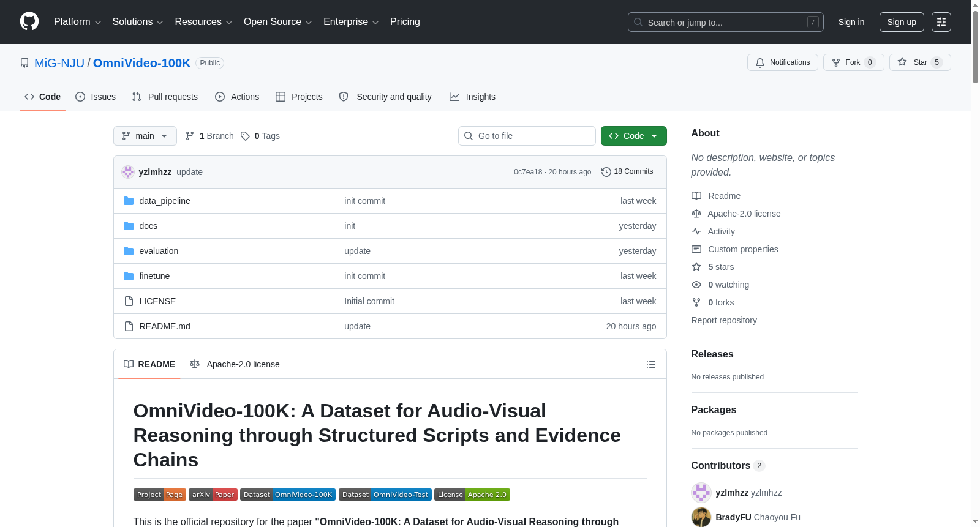Viewport: 980px width, 527px height.
Task: Open the data_pipeline folder name
Action: [x=165, y=201]
